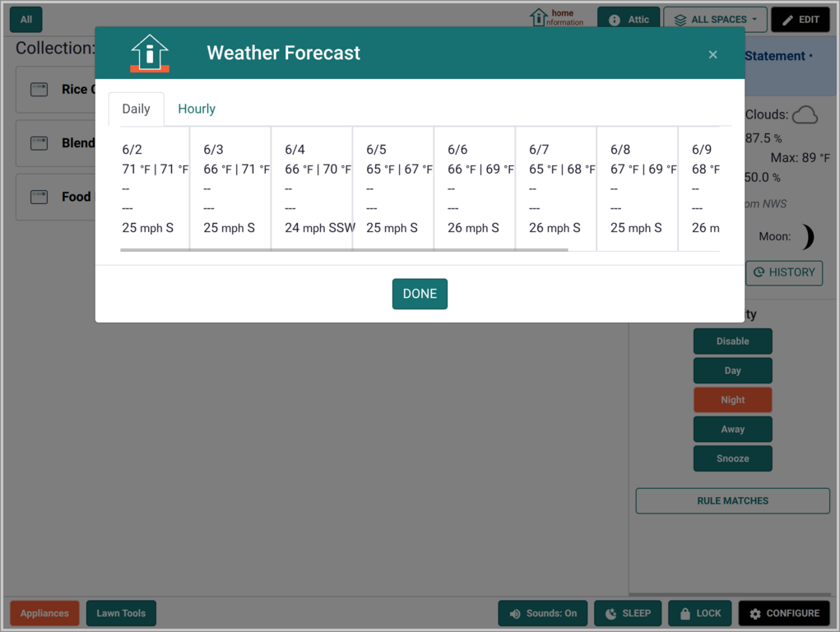Click the 67 °F | 69 °F temperature for 6/8
This screenshot has height=632, width=840.
click(643, 170)
